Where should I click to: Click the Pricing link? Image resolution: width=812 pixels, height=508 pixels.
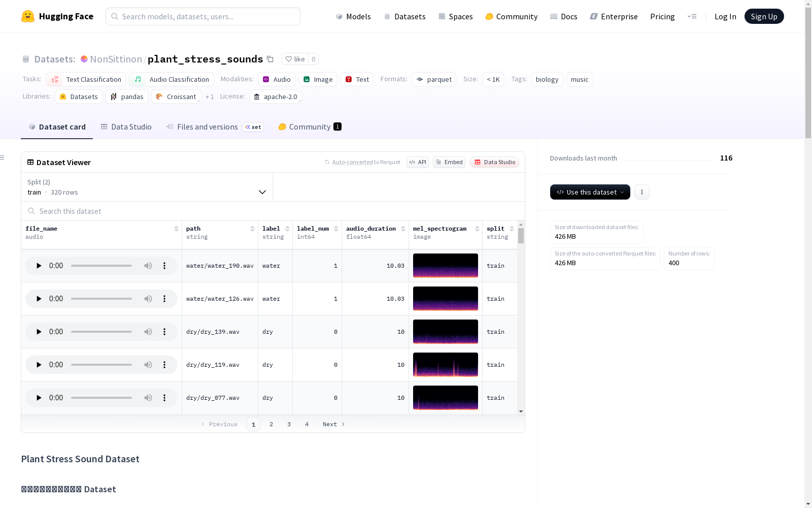(662, 16)
